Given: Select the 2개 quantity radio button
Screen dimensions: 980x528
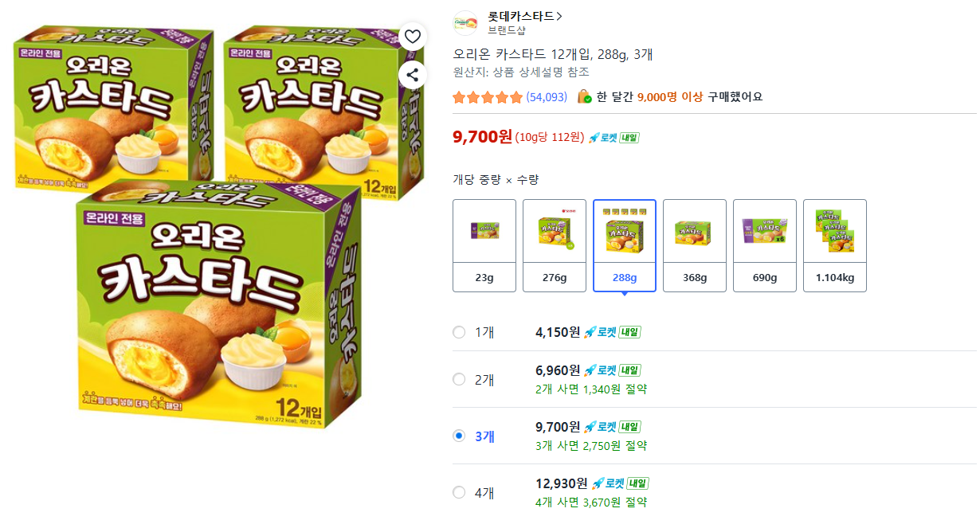Looking at the screenshot, I should point(459,379).
